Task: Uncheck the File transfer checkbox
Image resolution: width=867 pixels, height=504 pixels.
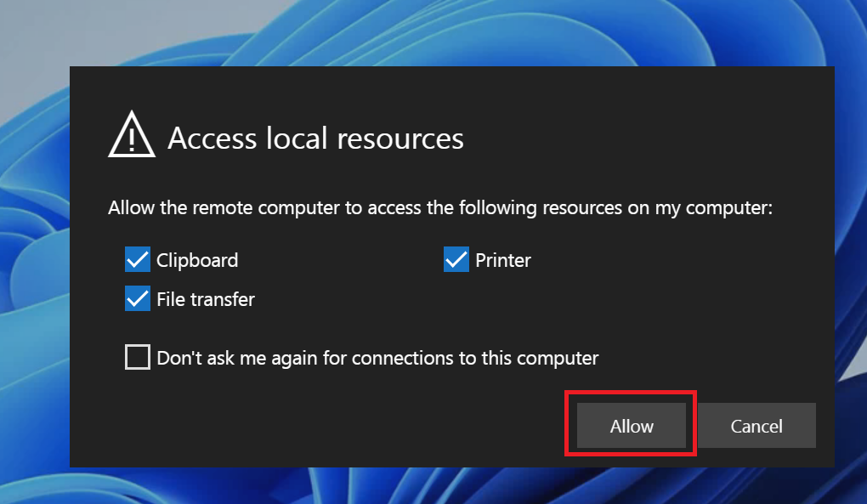Action: pyautogui.click(x=138, y=298)
